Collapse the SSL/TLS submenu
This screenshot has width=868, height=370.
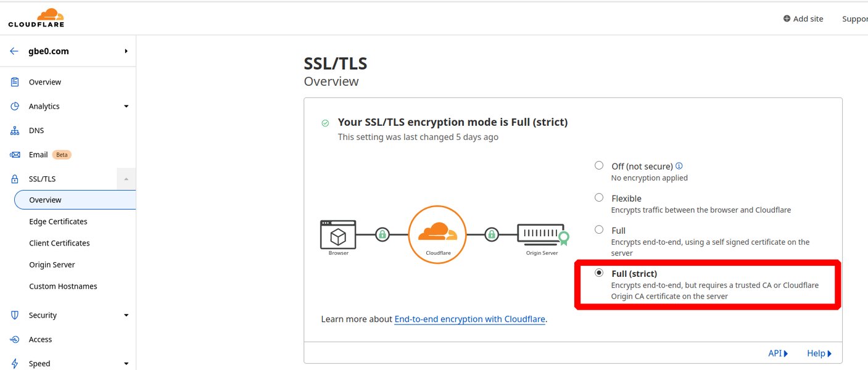pyautogui.click(x=126, y=178)
